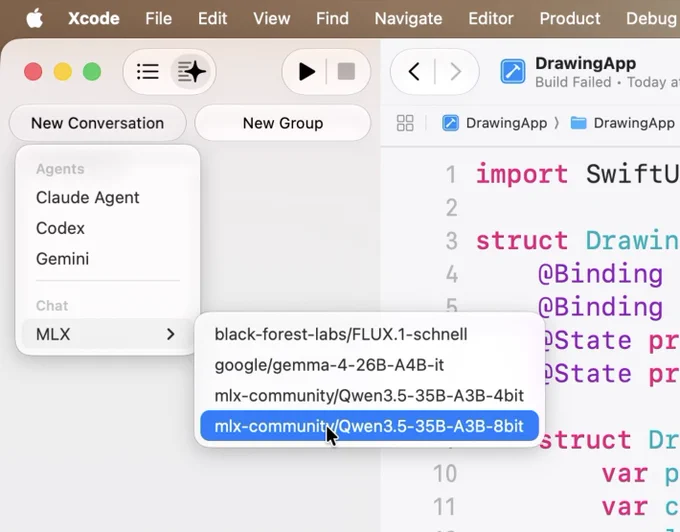Click the New Conversation button
Viewport: 680px width, 532px height.
pos(98,123)
